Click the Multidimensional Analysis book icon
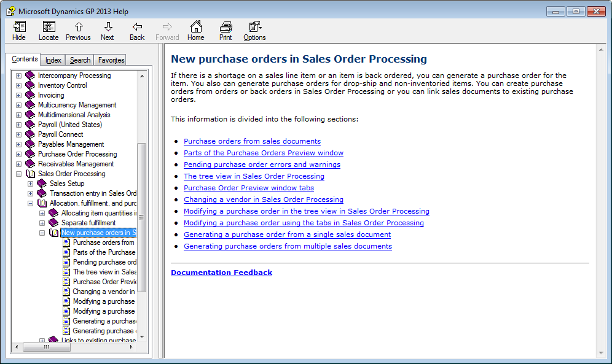Screen dimensions: 612x364 tap(30, 115)
